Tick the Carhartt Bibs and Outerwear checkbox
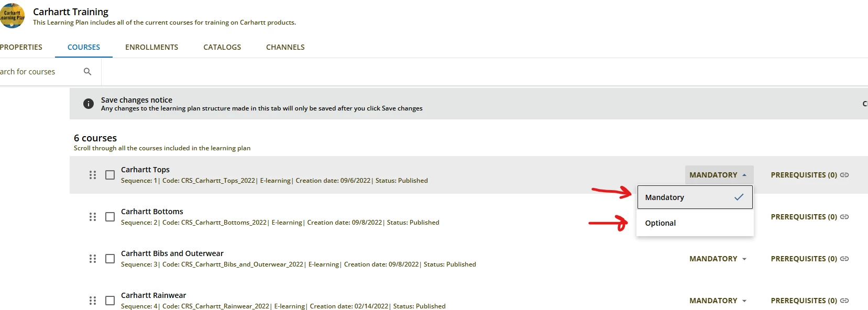Screen dimensions: 868x310 110,259
